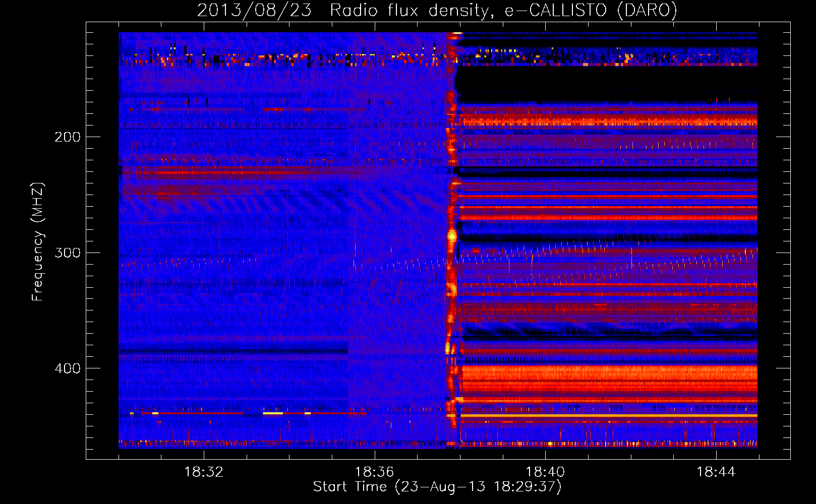Viewport: 816px width, 504px height.
Task: Click the 18:40 time tick label
Action: click(545, 472)
